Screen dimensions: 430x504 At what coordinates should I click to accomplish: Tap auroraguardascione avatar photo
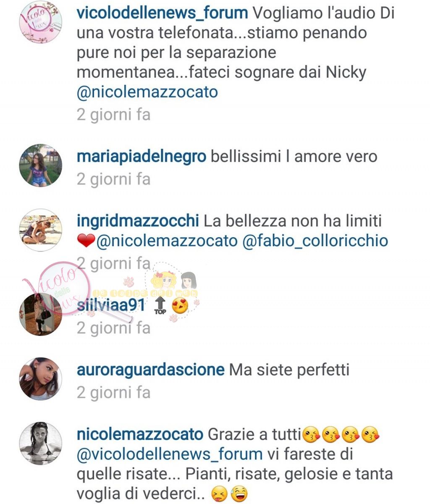click(41, 379)
